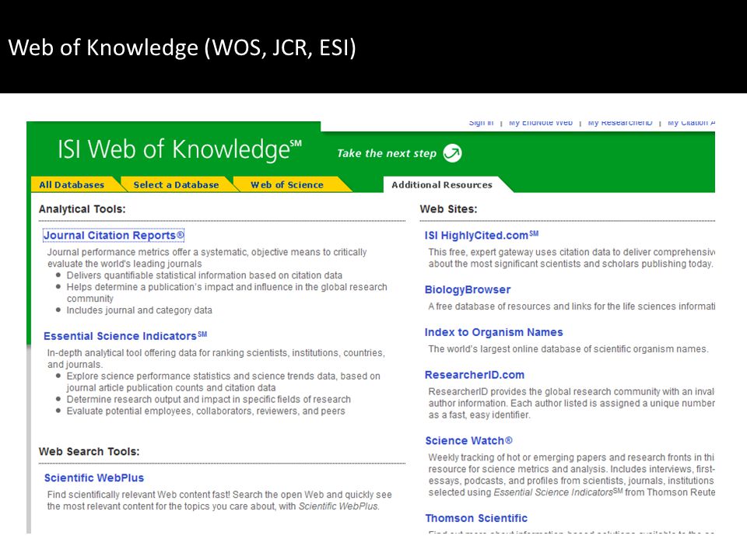Screen dimensions: 747x560
Task: Open the BiologyBrowser link
Action: point(468,289)
